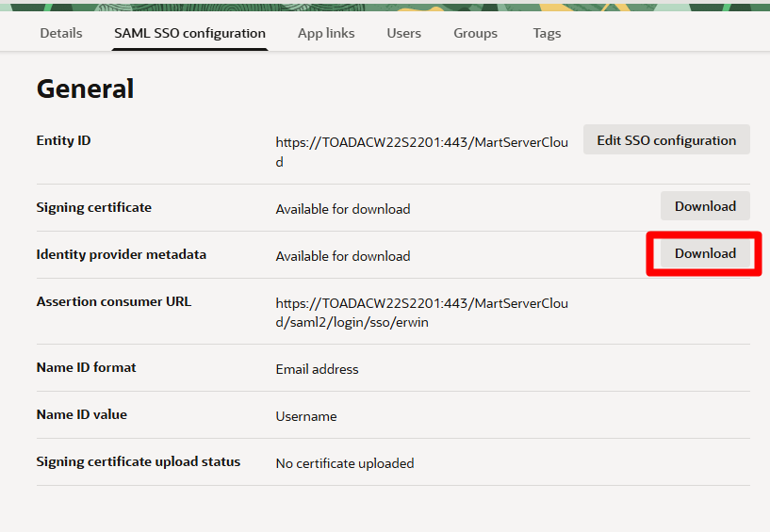Switch to the App links tab

coord(326,33)
